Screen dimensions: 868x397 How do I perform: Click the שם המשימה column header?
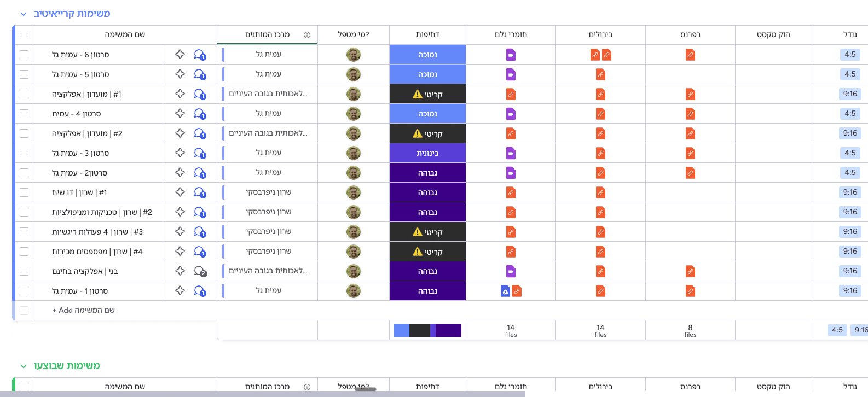[x=125, y=34]
